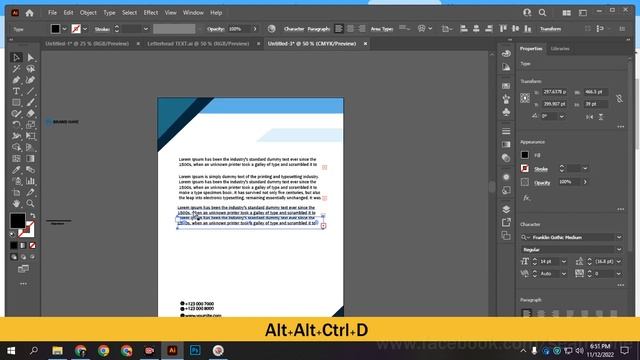Viewport: 640px width, 360px height.
Task: Select the Eyedropper tool
Action: pos(16,170)
